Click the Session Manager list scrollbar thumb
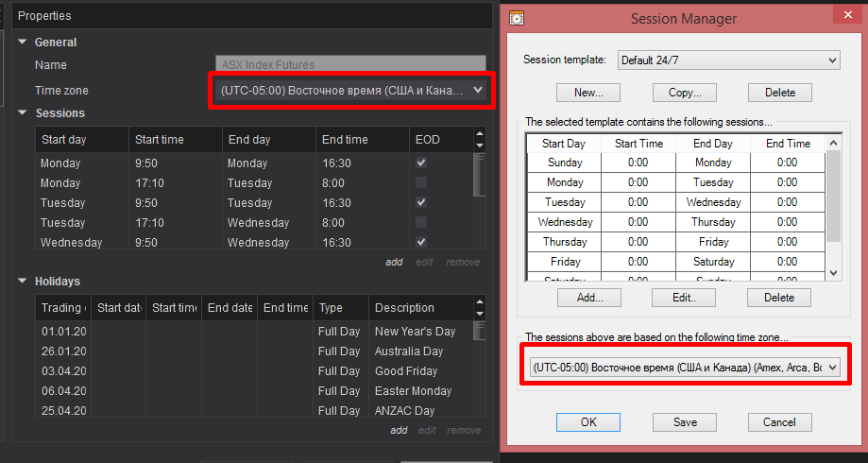 pos(834,196)
